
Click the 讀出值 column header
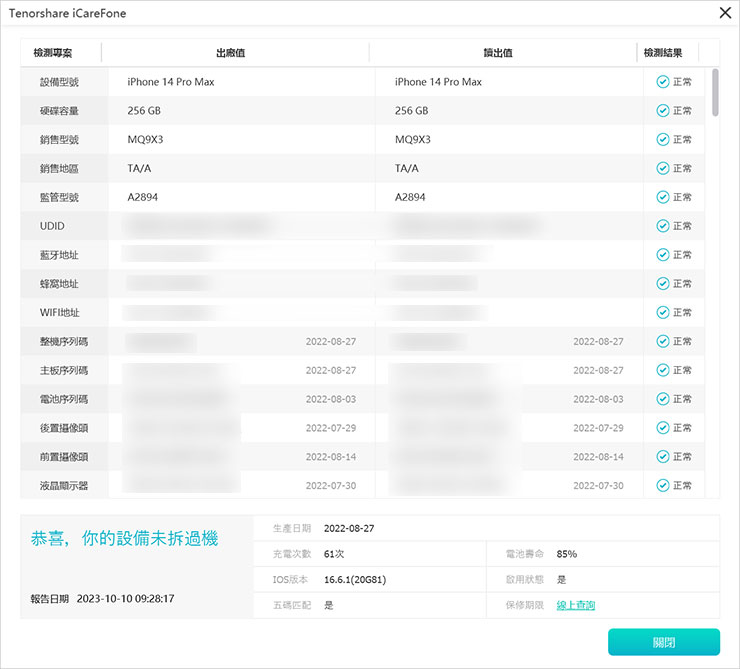coord(498,53)
